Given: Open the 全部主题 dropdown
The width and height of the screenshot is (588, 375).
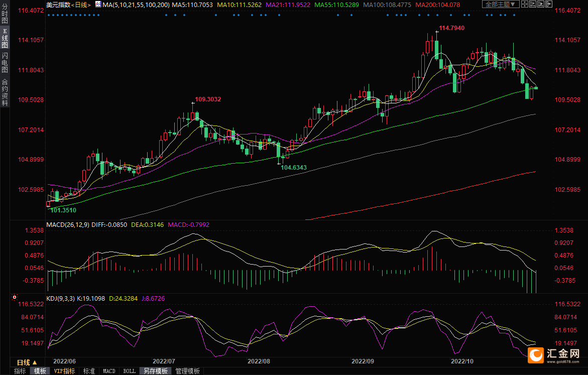Looking at the screenshot, I should [501, 4].
